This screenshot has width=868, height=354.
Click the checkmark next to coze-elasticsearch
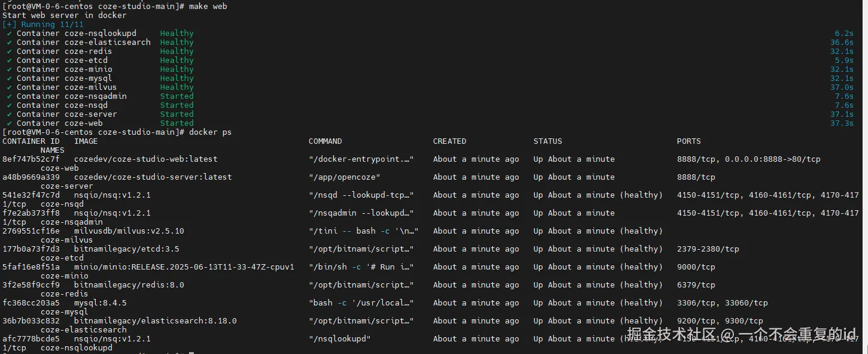tap(10, 43)
